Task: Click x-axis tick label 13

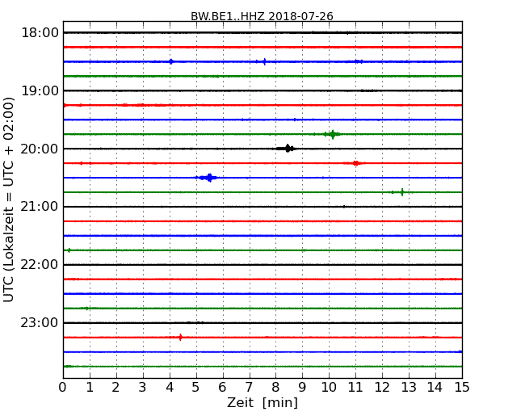Action: click(409, 388)
